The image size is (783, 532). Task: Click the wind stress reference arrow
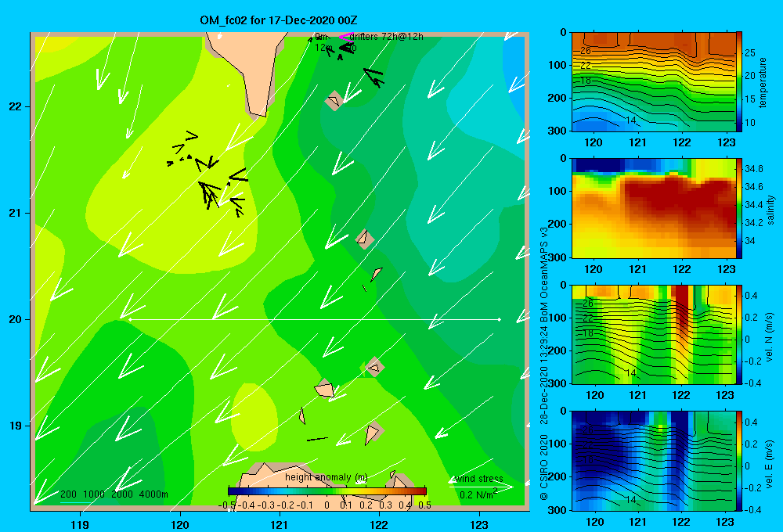[481, 487]
